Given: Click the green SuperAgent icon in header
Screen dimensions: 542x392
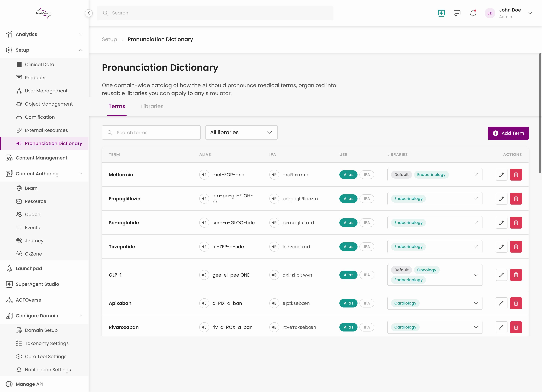Looking at the screenshot, I should 441,13.
